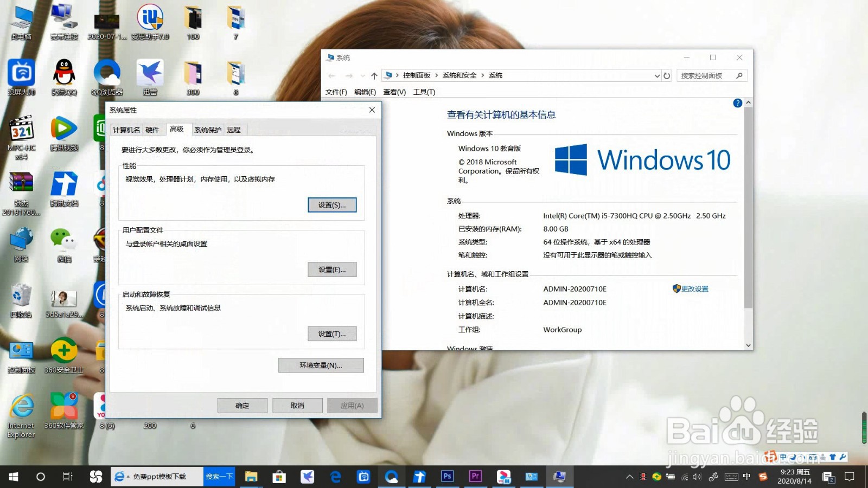Click the volume icon in system tray
Image resolution: width=868 pixels, height=488 pixels.
tap(697, 477)
